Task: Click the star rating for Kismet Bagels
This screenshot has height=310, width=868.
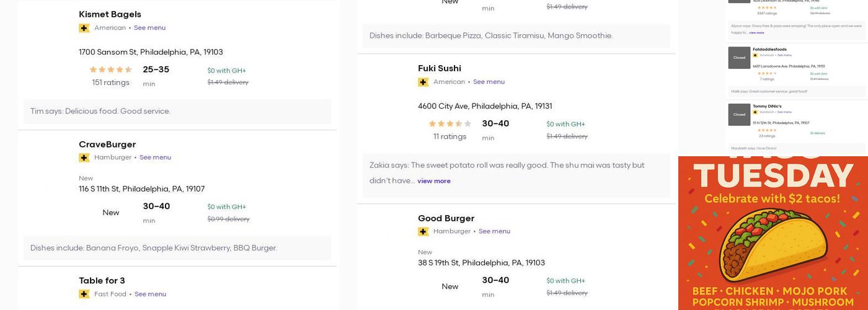Action: [111, 69]
